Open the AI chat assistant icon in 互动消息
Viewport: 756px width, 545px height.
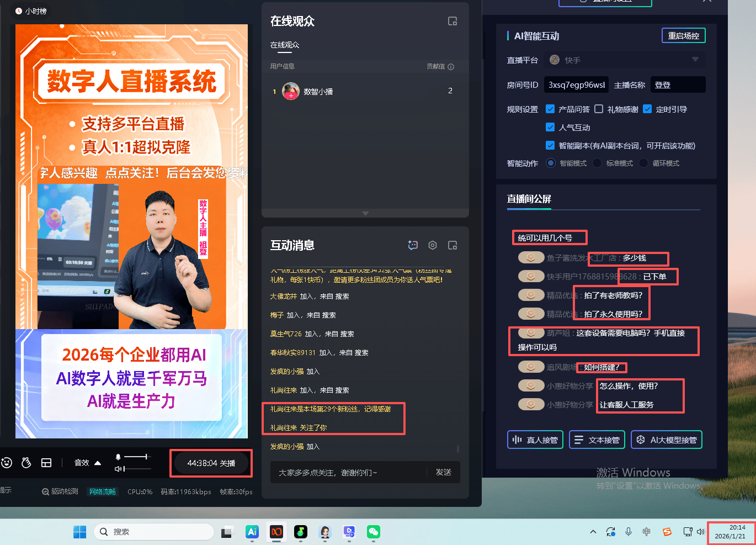pyautogui.click(x=413, y=245)
